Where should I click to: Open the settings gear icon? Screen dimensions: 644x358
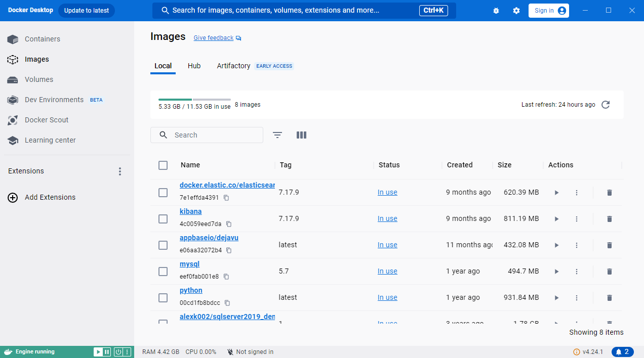(516, 11)
